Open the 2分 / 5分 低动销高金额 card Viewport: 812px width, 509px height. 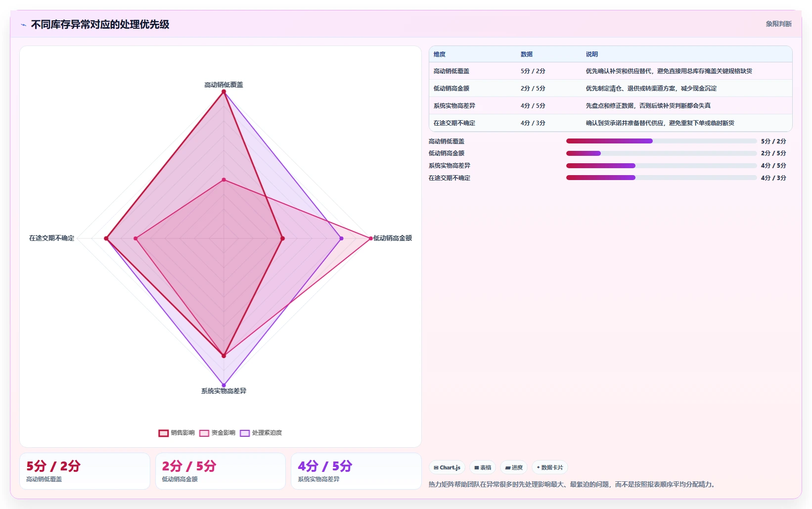click(x=221, y=471)
